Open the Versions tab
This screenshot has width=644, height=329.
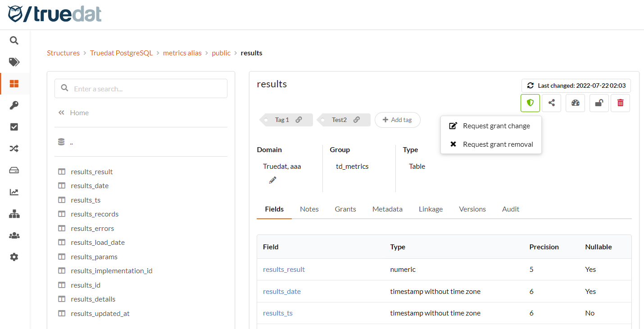click(x=472, y=209)
